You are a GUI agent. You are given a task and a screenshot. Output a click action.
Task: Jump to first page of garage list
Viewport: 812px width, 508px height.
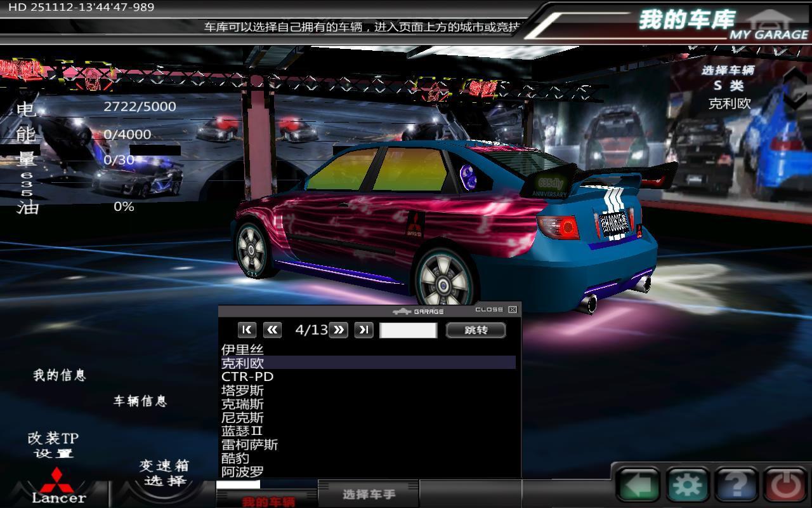pyautogui.click(x=247, y=330)
